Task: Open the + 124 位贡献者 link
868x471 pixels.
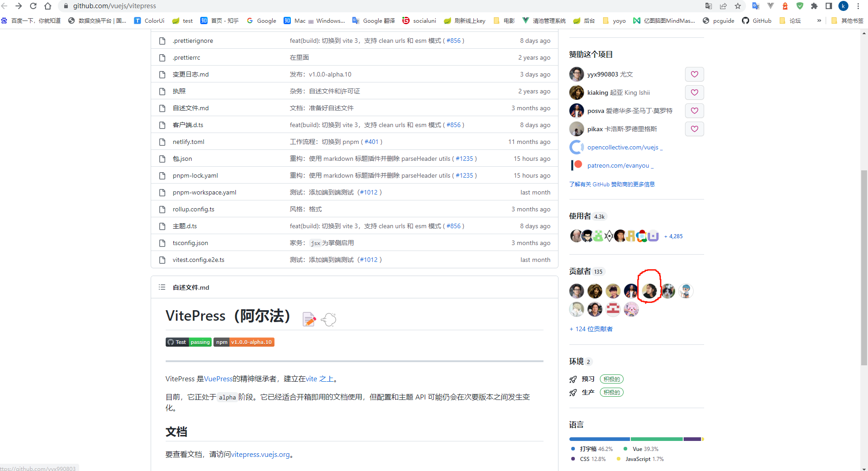Action: [x=590, y=328]
